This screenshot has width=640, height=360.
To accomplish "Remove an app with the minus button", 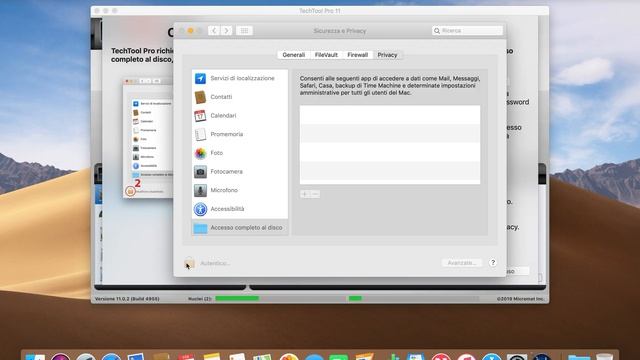I will click(315, 194).
